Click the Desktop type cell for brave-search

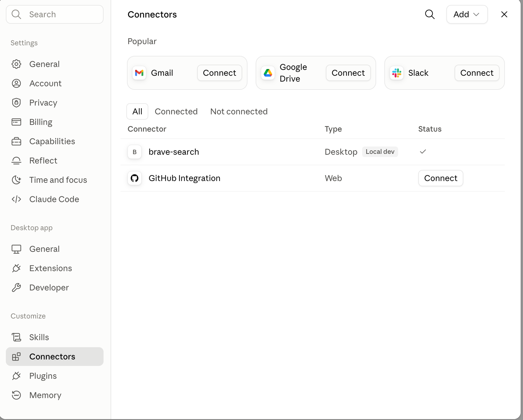341,152
